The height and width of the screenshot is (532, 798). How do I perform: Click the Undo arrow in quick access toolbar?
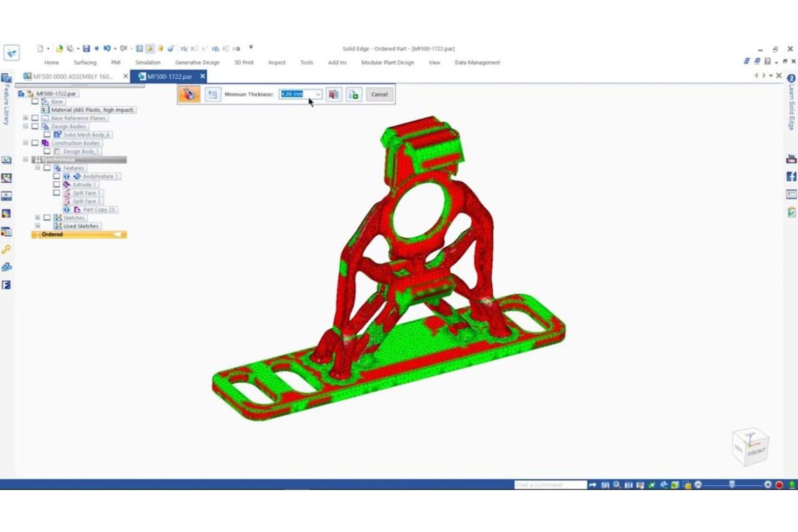107,49
